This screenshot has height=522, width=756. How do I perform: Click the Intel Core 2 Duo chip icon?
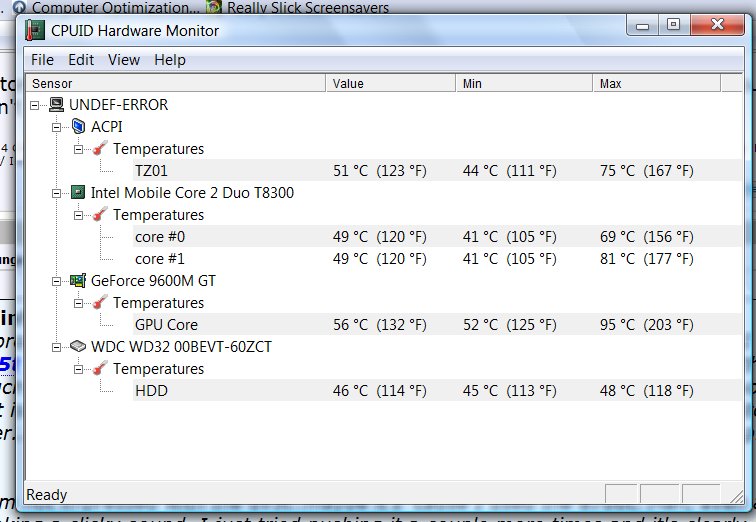pyautogui.click(x=78, y=192)
